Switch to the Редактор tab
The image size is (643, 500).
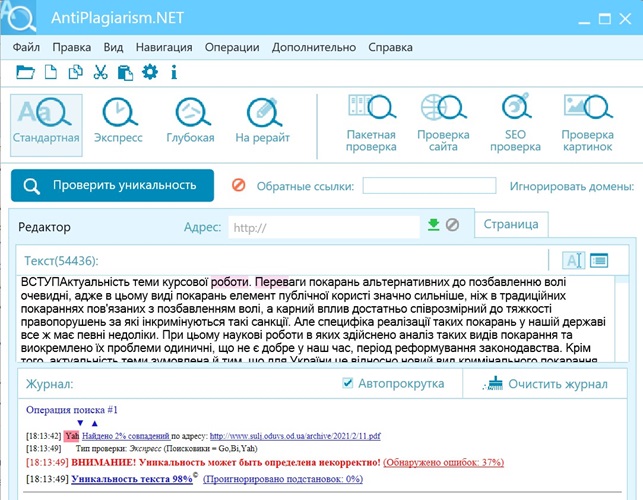tap(44, 227)
